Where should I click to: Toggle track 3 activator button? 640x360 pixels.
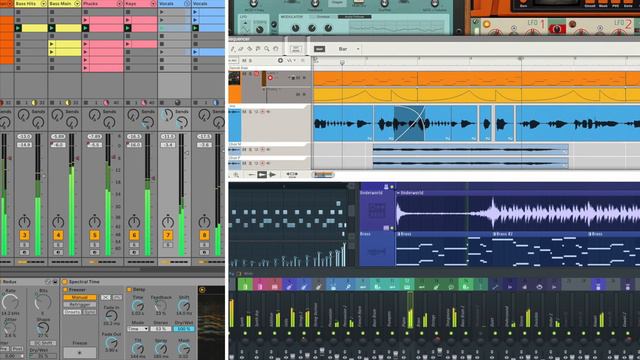(24, 235)
